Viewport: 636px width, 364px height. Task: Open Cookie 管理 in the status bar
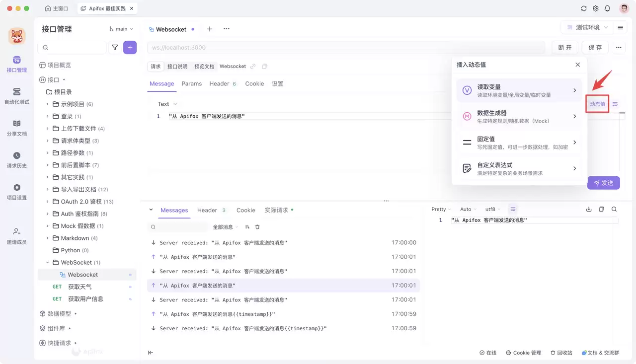523,353
